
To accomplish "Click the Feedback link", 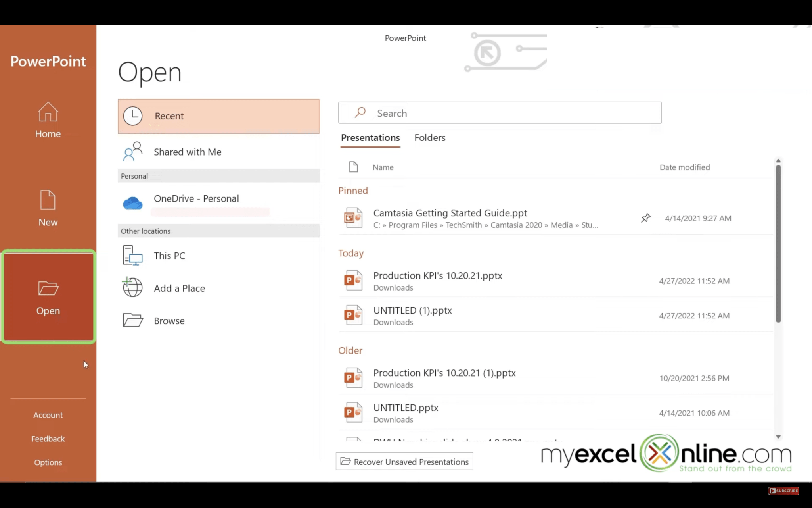I will (48, 439).
